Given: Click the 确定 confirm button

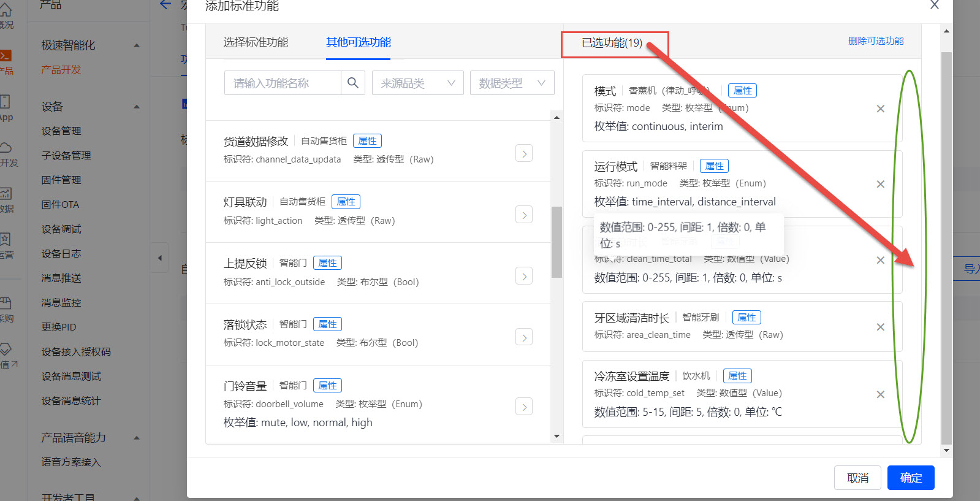Looking at the screenshot, I should tap(910, 478).
